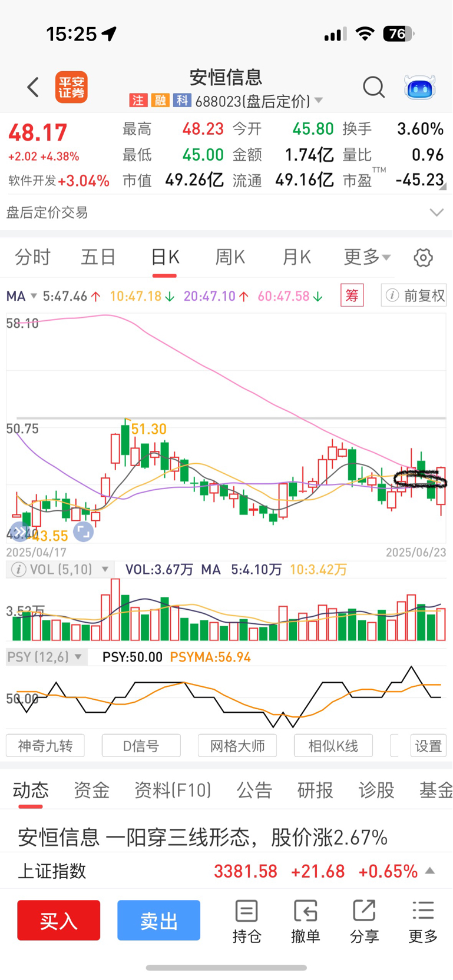Viewport: 453px width, 980px height.
Task: Open 更多 chart period dropdown
Action: (x=368, y=257)
